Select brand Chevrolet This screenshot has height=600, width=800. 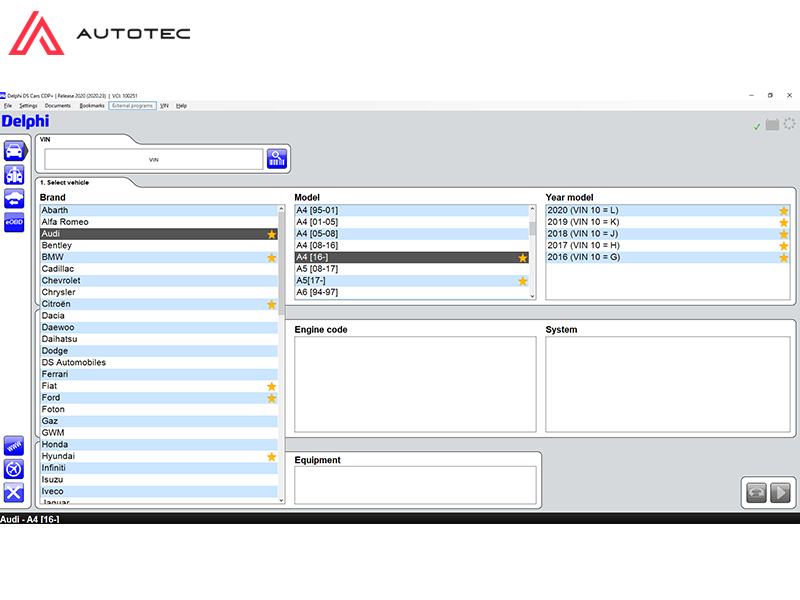click(x=159, y=281)
